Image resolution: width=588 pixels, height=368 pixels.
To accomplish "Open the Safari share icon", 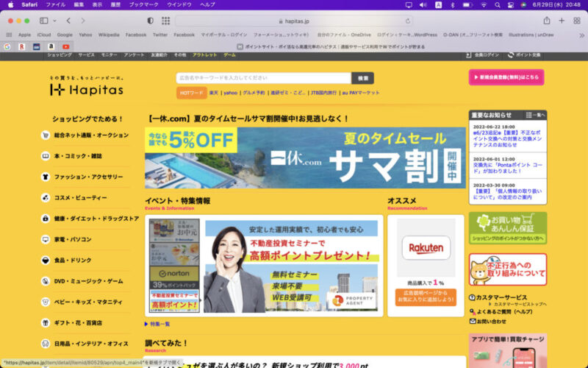I will (x=547, y=21).
